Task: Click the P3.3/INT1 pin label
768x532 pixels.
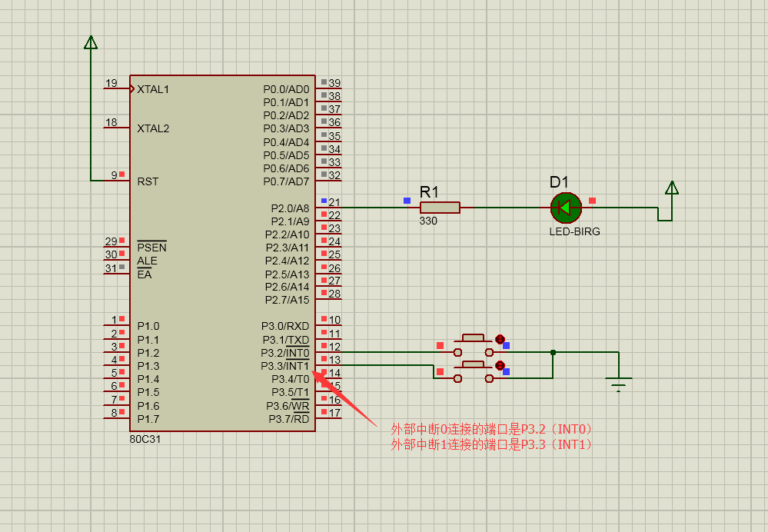Action: pyautogui.click(x=285, y=366)
